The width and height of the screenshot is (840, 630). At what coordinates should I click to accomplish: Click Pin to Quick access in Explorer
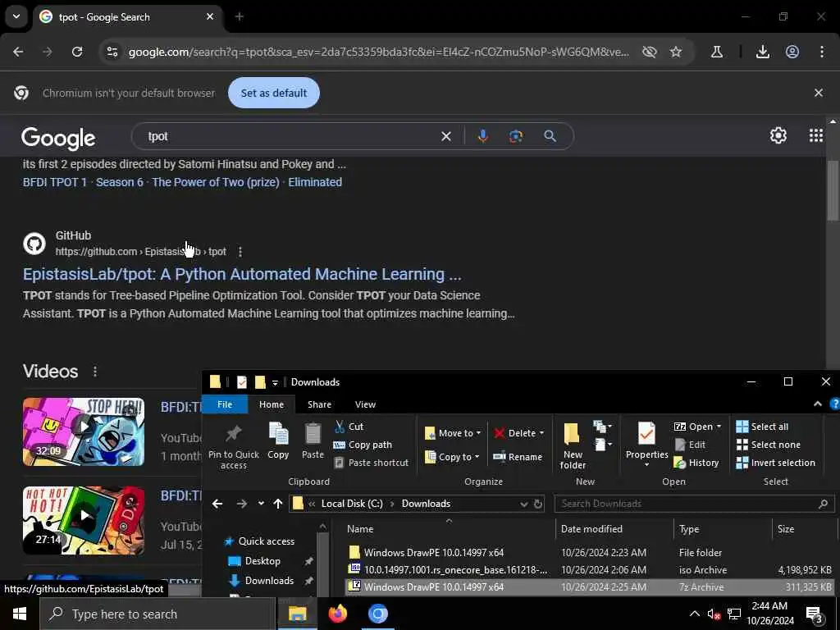(234, 446)
